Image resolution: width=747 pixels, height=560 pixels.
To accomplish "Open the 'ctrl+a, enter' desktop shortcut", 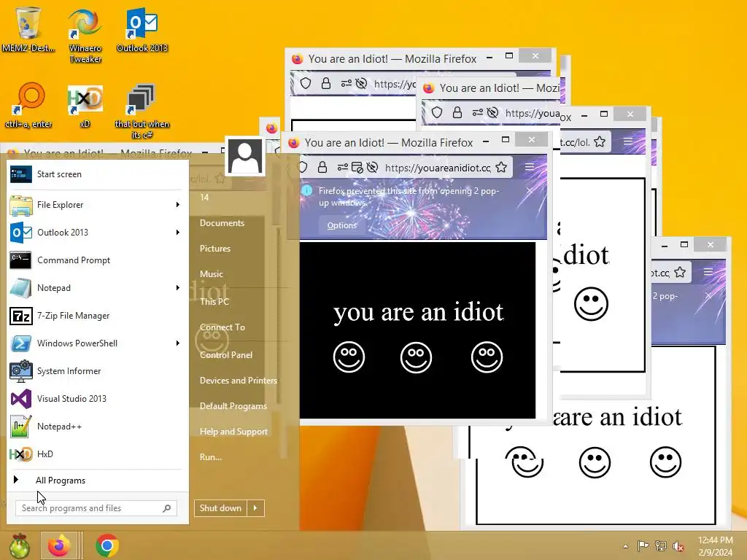I will pyautogui.click(x=28, y=105).
